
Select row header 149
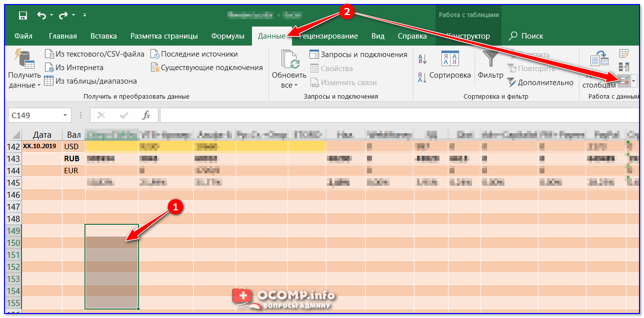tap(13, 231)
